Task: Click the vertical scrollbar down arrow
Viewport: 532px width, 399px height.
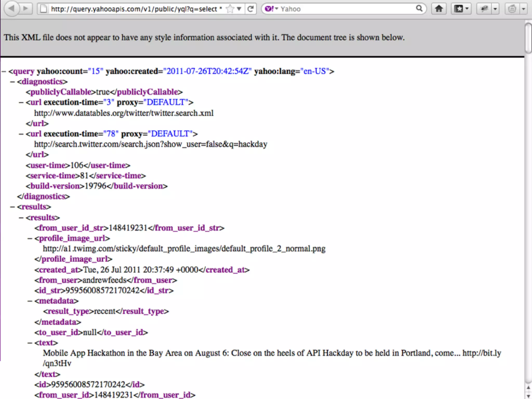Action: tap(528, 396)
